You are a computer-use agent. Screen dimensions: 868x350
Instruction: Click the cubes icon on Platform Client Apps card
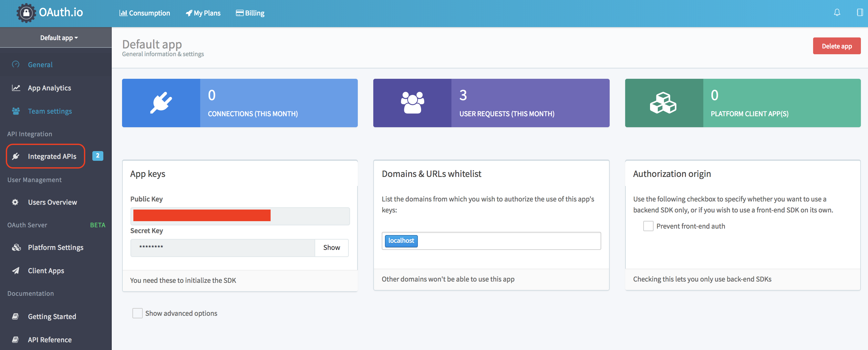click(x=663, y=103)
